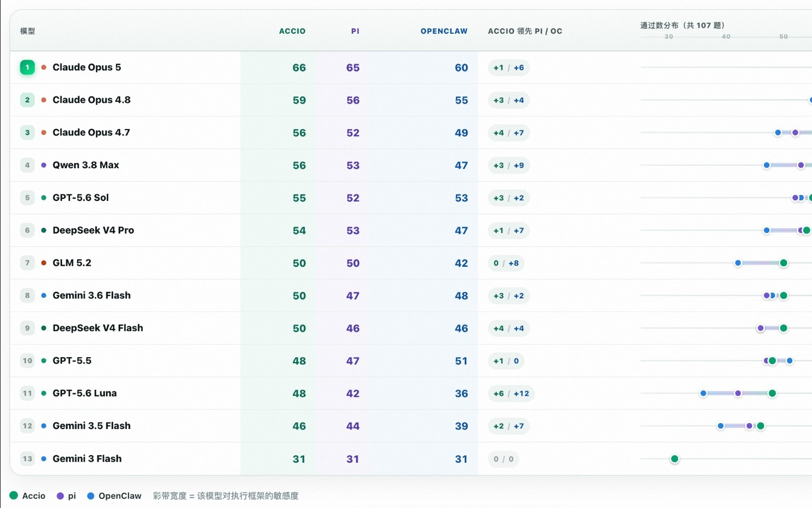Sort by the OPENCLAW column header

pos(444,31)
